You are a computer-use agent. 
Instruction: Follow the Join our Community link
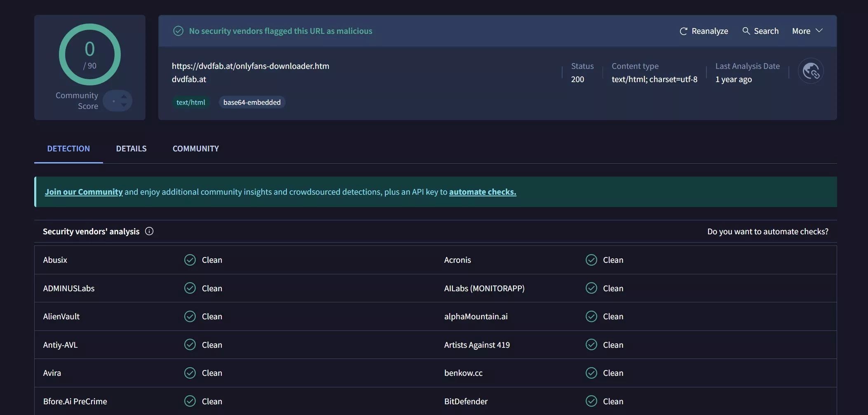pos(84,192)
